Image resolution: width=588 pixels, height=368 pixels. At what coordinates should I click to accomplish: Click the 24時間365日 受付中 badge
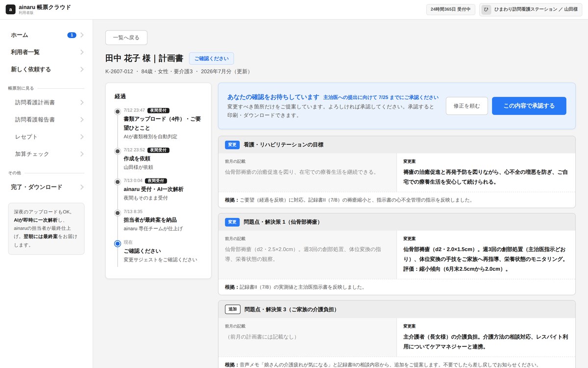coord(450,9)
